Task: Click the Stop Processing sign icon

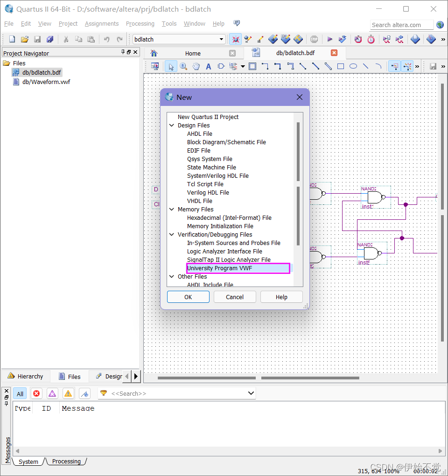Action: pos(314,39)
